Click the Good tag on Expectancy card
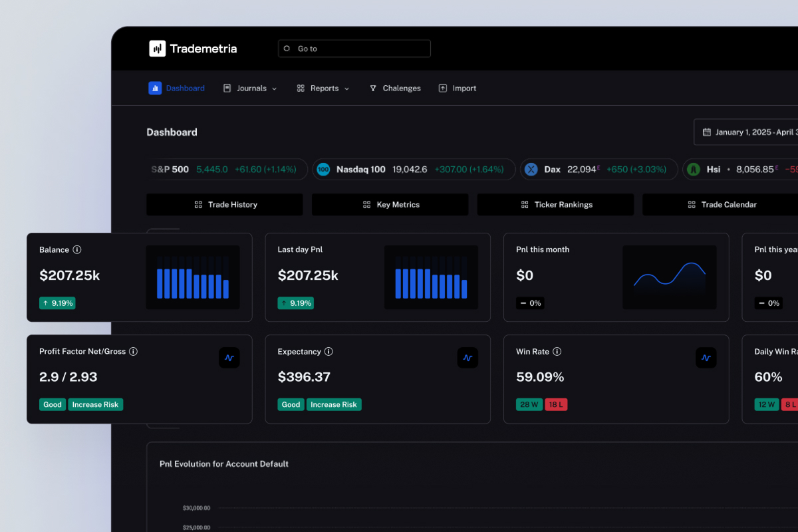Screen dimensions: 798x532 [291, 404]
